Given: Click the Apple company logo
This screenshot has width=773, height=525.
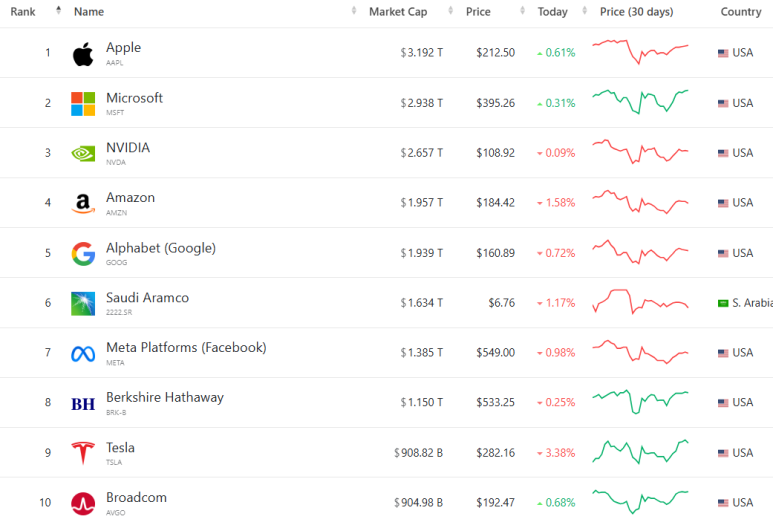Looking at the screenshot, I should pyautogui.click(x=83, y=54).
